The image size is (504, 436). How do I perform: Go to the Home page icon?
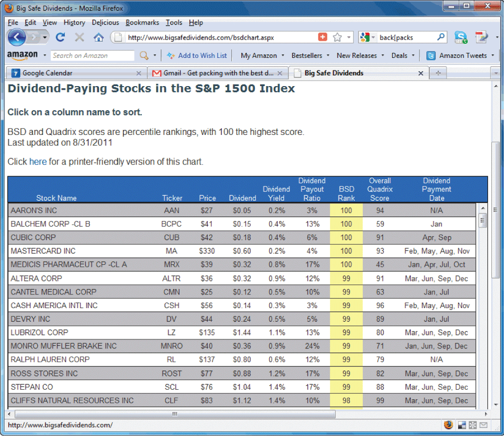tap(98, 37)
